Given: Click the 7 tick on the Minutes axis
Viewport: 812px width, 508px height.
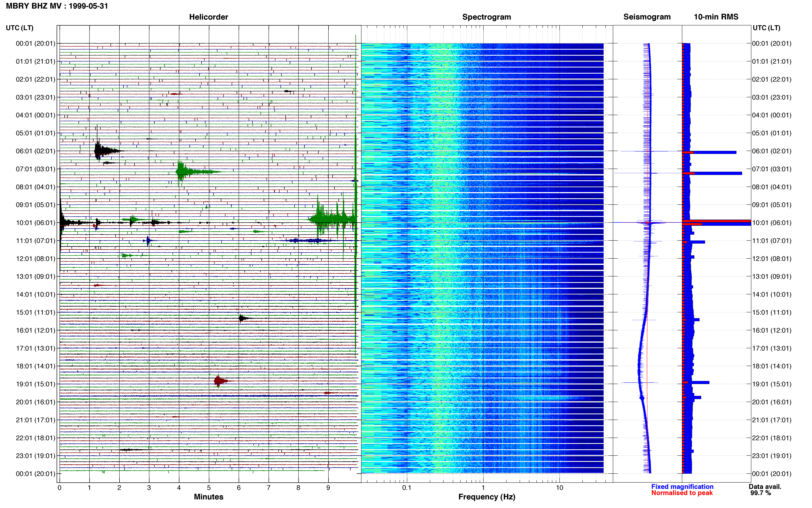Looking at the screenshot, I should click(269, 488).
